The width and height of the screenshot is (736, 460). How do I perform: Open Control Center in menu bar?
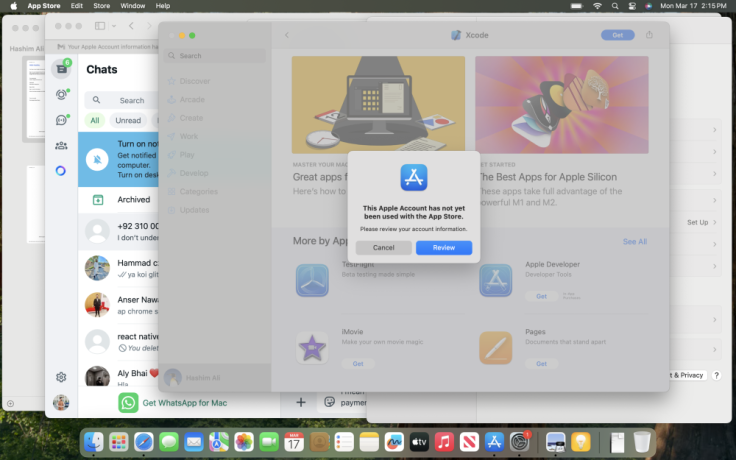point(632,6)
